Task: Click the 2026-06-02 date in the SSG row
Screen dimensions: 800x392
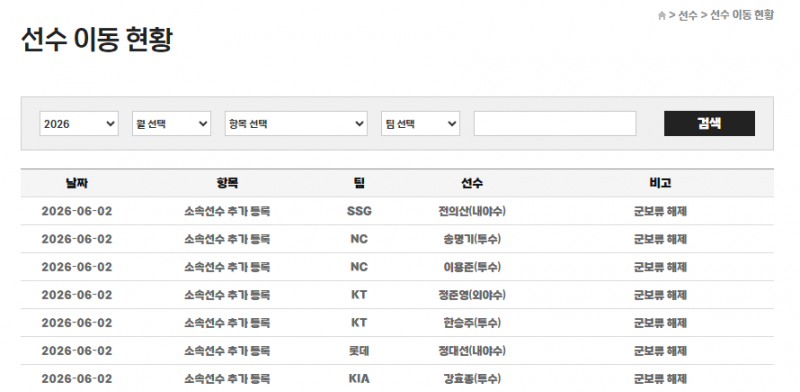Action: [77, 211]
